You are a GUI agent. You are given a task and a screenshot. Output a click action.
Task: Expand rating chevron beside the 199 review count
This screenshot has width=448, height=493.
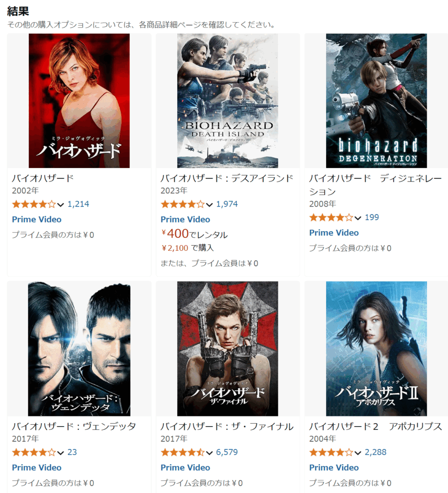pos(358,218)
